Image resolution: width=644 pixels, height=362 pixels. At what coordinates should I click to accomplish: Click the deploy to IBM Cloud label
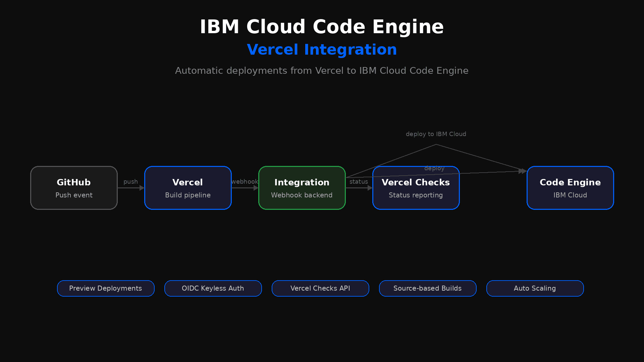436,134
